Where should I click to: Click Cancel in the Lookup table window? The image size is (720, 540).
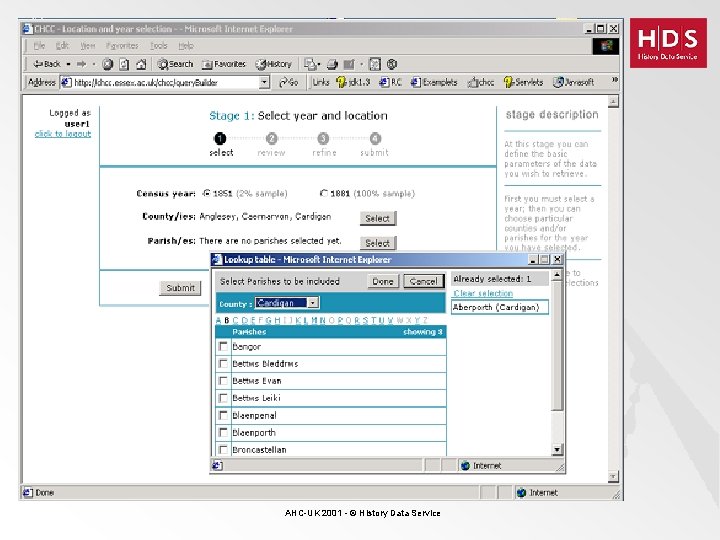point(423,281)
